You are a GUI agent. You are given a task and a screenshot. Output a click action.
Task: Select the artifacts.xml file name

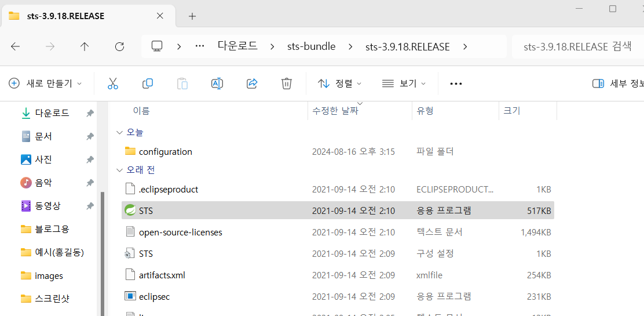(162, 275)
